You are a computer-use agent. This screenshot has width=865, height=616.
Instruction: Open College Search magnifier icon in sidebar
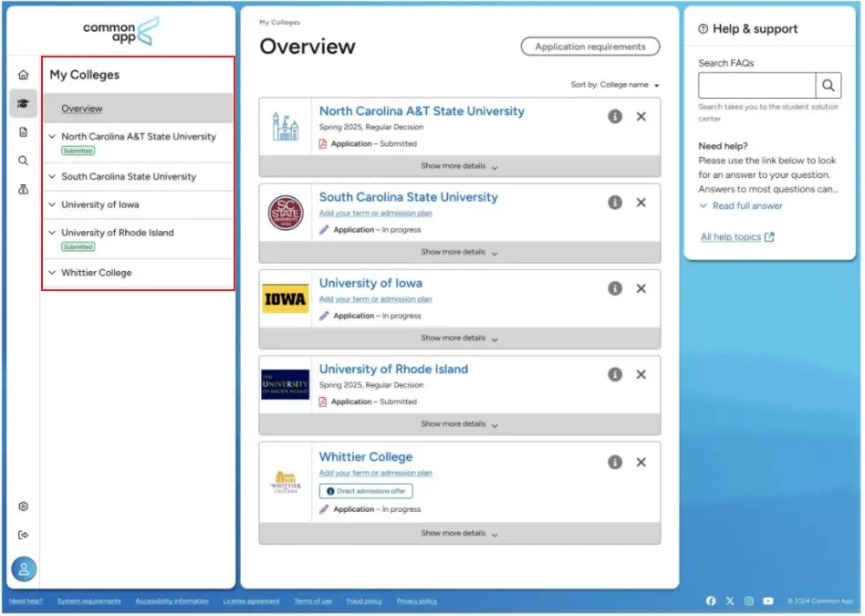click(23, 161)
